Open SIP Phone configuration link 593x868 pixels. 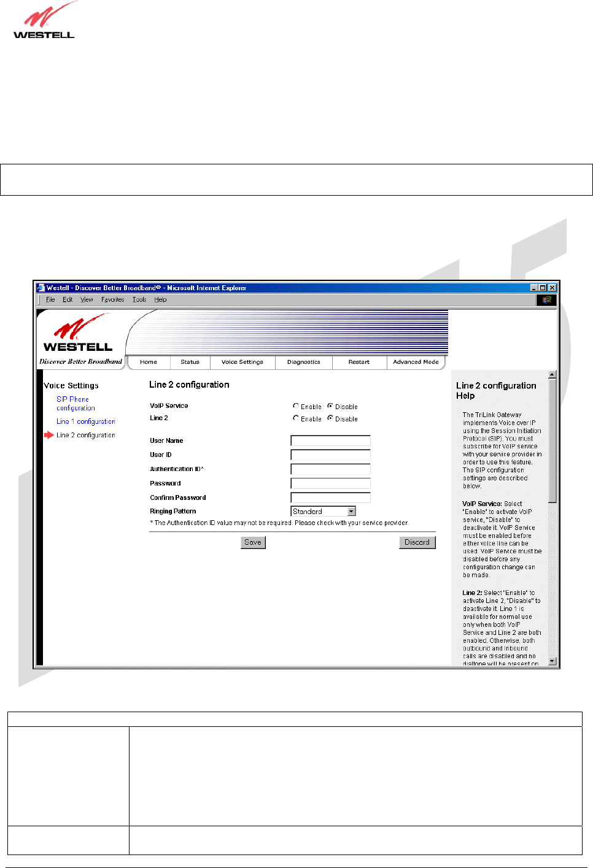pos(76,404)
